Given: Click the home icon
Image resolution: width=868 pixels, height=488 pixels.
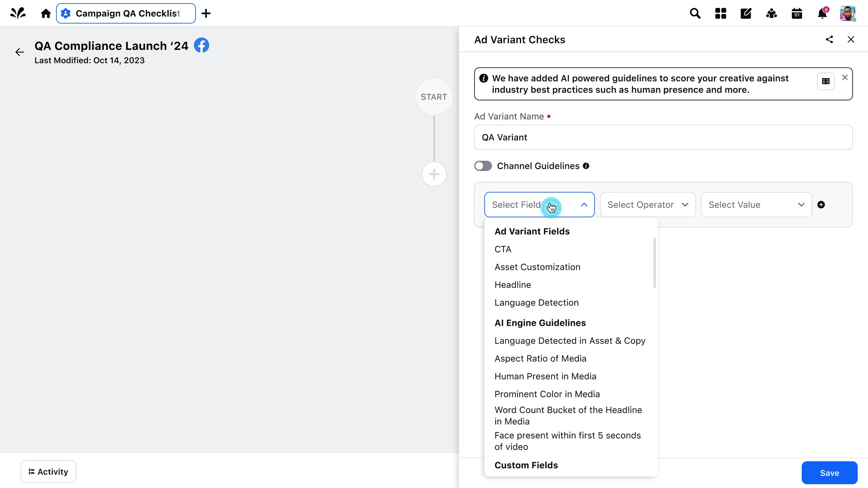Looking at the screenshot, I should [x=46, y=13].
